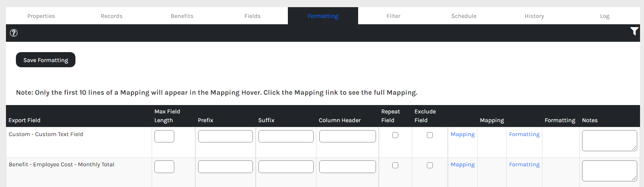Open the Records tab
644x187 pixels.
[x=112, y=16]
